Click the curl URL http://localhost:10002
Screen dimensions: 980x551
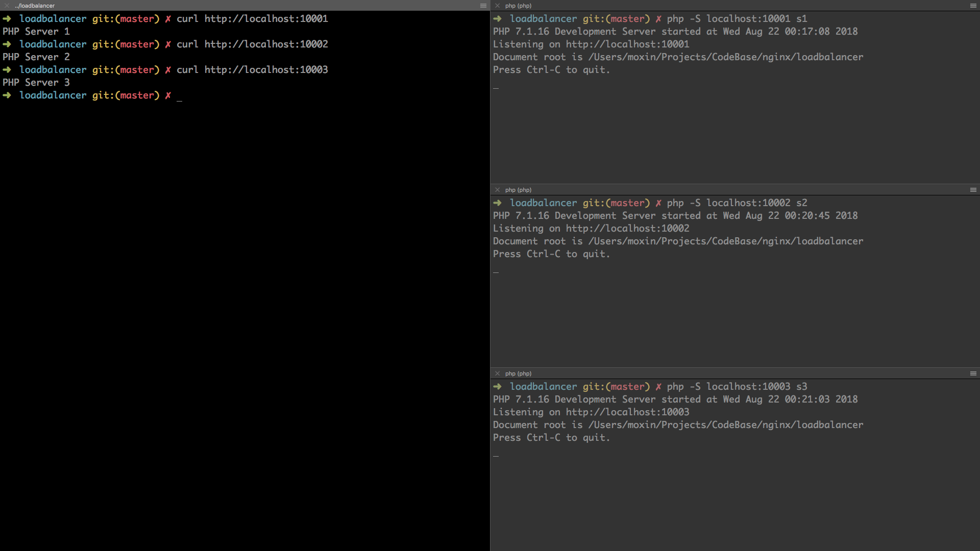266,44
